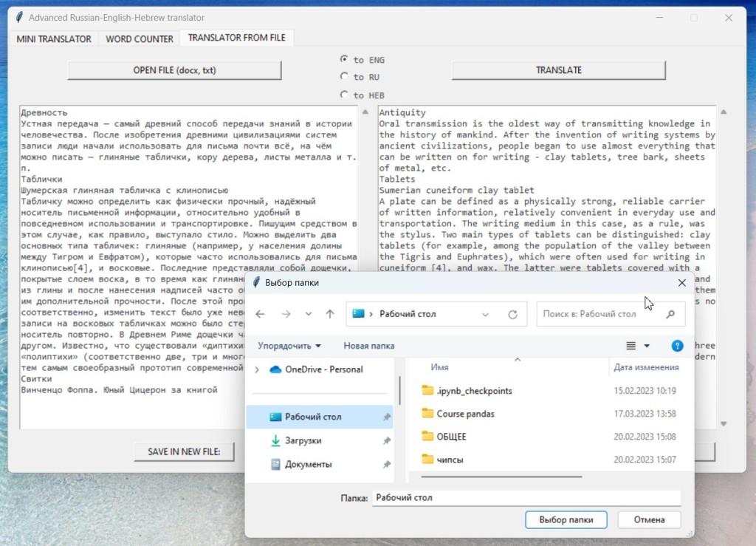Click horizontal scrollbar in file list
Screen dimensions: 756x546
pyautogui.click(x=501, y=477)
